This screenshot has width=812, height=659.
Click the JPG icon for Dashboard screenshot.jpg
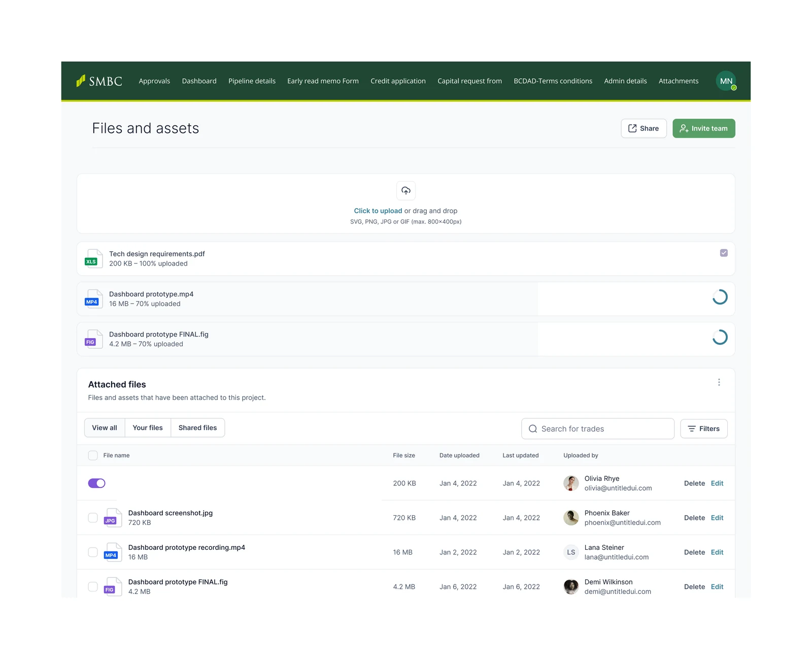click(x=113, y=517)
